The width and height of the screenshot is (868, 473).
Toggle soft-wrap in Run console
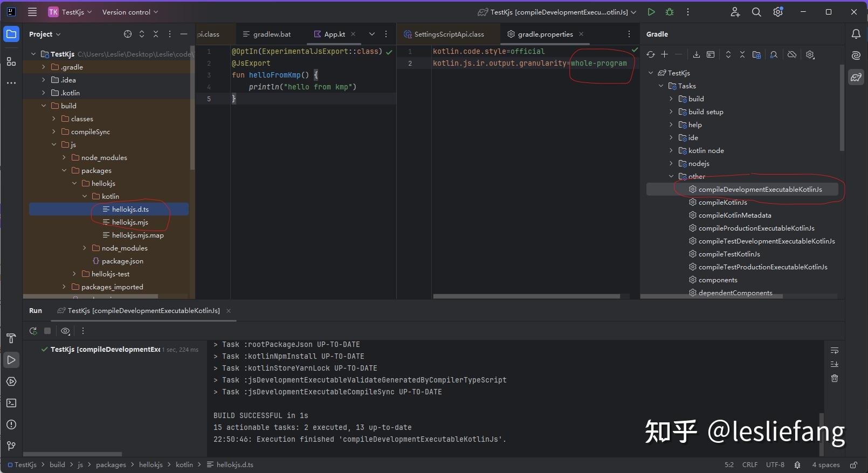point(835,350)
